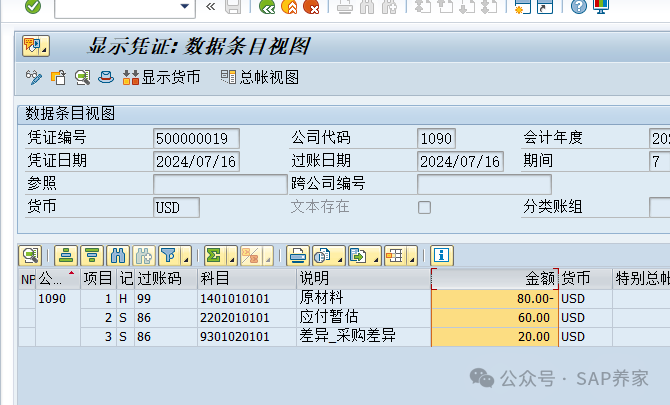Click the Find binoculars icon in top toolbar
The height and width of the screenshot is (405, 670).
tap(367, 6)
